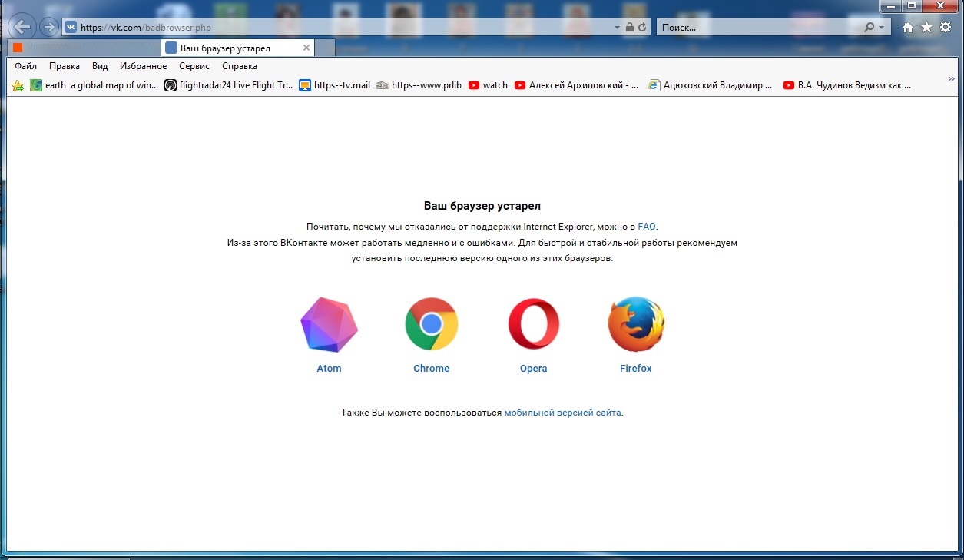Open the Файл menu
The width and height of the screenshot is (964, 560).
coord(25,66)
